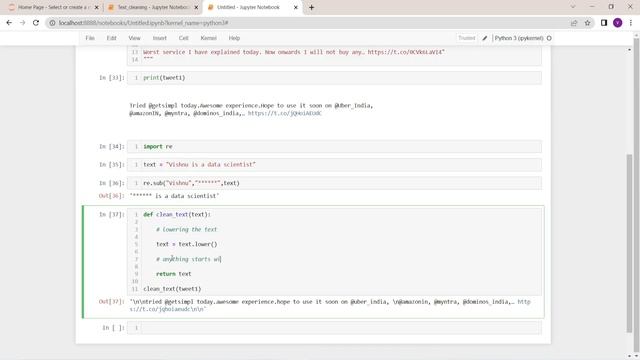Image resolution: width=640 pixels, height=360 pixels.
Task: Open the tab search dropdown arrow
Action: 573,7
